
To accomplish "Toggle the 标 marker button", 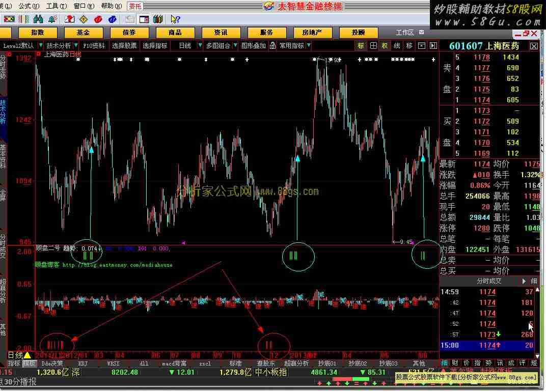I will point(361,46).
